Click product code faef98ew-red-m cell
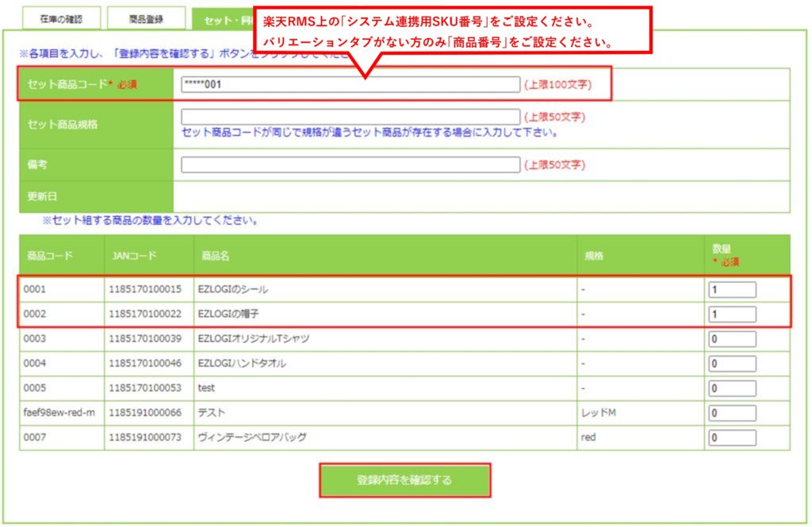This screenshot has width=812, height=527. click(x=58, y=413)
